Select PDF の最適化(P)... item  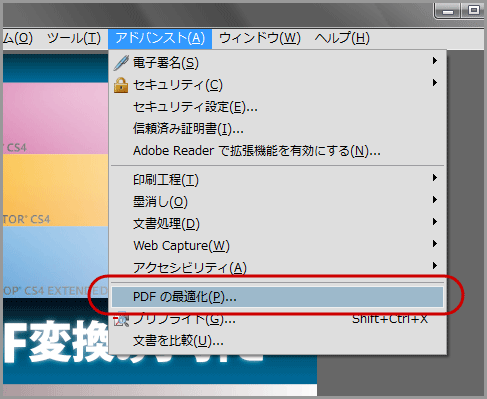(x=277, y=297)
